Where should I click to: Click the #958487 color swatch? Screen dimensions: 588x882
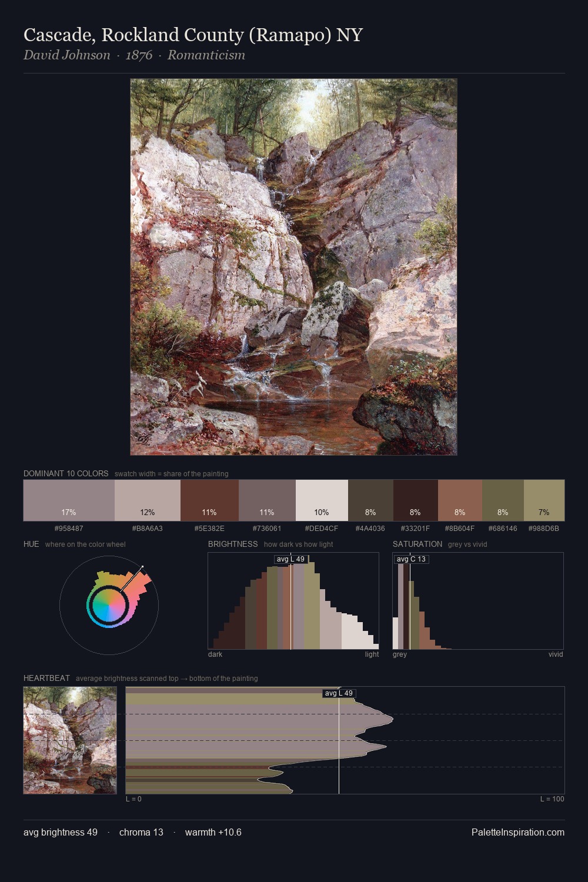[x=69, y=500]
